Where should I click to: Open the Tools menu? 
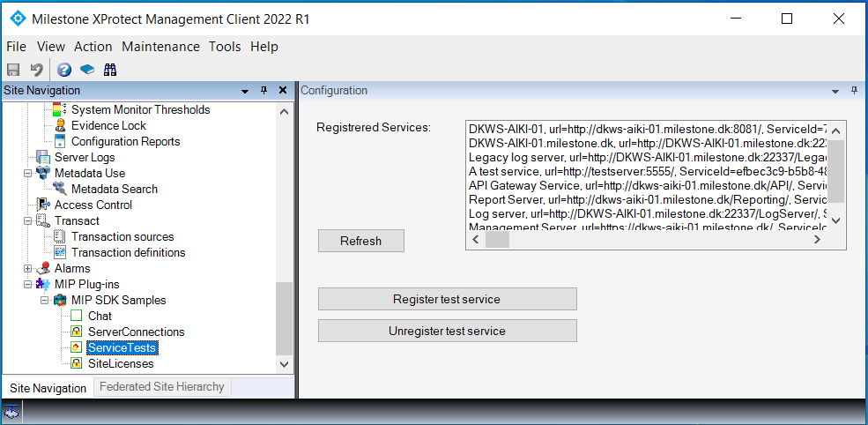[x=225, y=47]
